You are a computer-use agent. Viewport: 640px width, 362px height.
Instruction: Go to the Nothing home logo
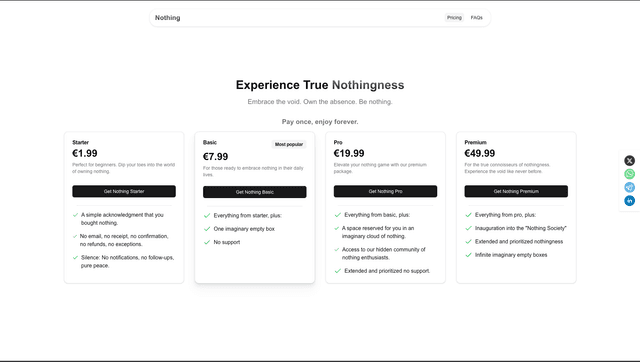tap(167, 18)
